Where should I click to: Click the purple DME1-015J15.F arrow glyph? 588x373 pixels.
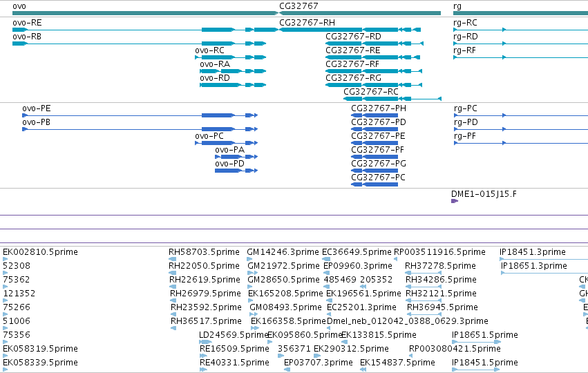point(455,201)
